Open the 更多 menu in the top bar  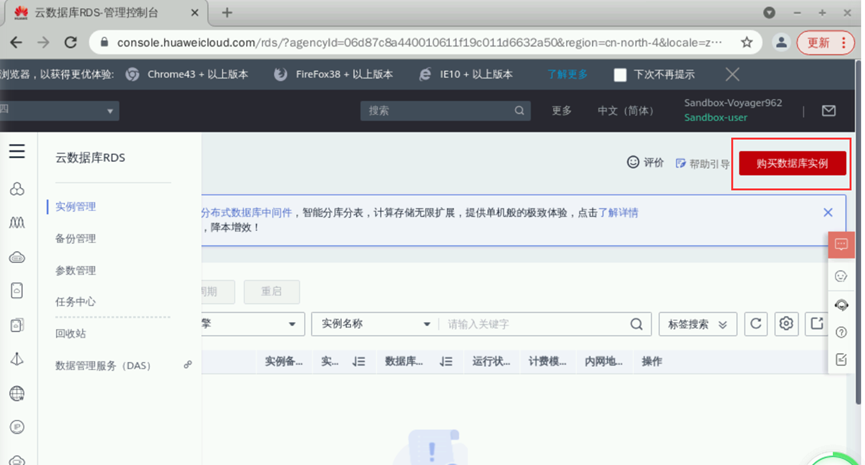[x=562, y=111]
